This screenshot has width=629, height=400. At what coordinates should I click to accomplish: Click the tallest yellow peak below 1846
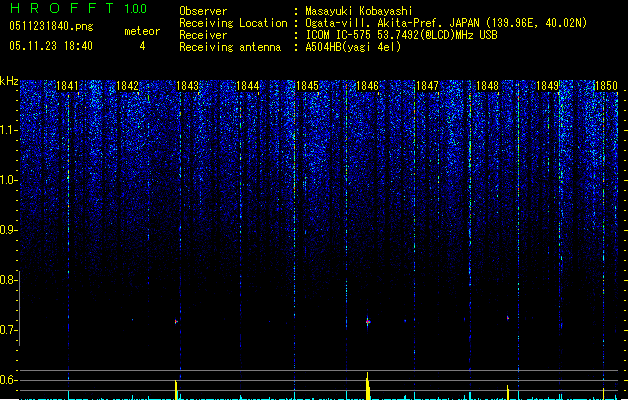point(367,386)
